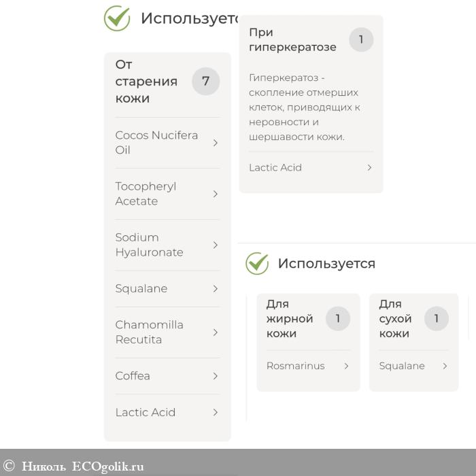Click the count badge in Для сухой кожи card
476x476 pixels.
[437, 318]
